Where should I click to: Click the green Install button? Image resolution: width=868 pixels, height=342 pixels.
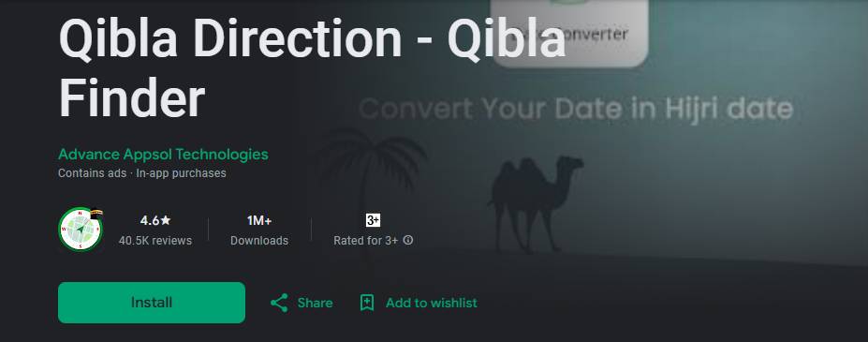click(x=151, y=303)
